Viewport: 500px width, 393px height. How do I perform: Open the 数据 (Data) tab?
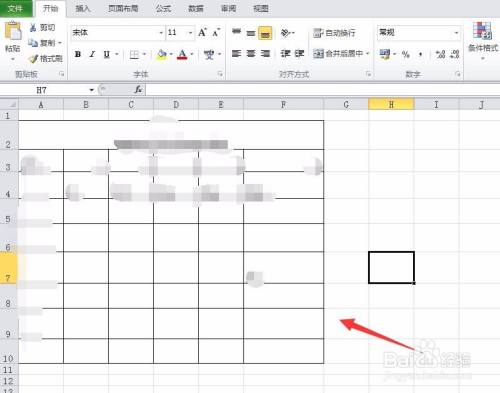click(196, 8)
